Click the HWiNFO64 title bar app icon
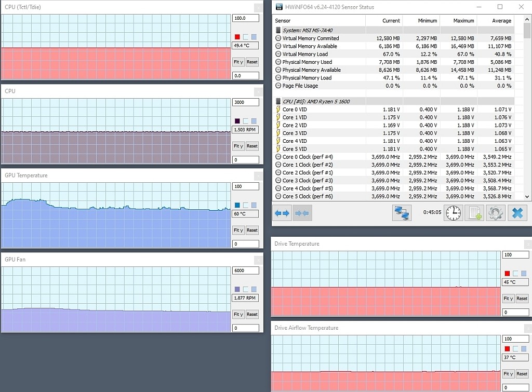Screen dimensions: 532x392 click(279, 7)
